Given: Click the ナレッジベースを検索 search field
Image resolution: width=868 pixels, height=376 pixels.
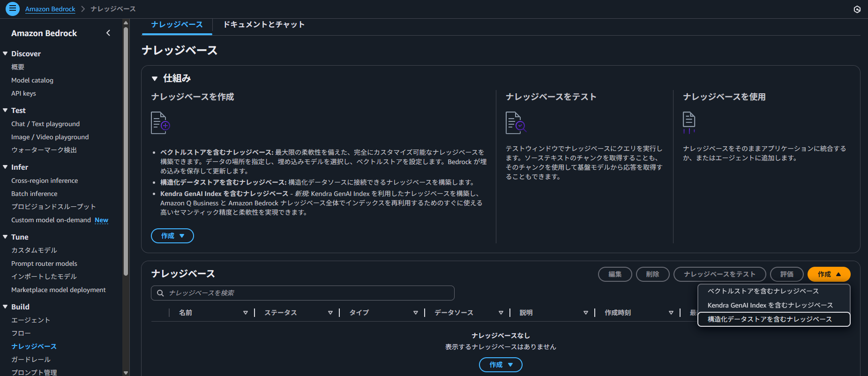Looking at the screenshot, I should click(x=303, y=293).
